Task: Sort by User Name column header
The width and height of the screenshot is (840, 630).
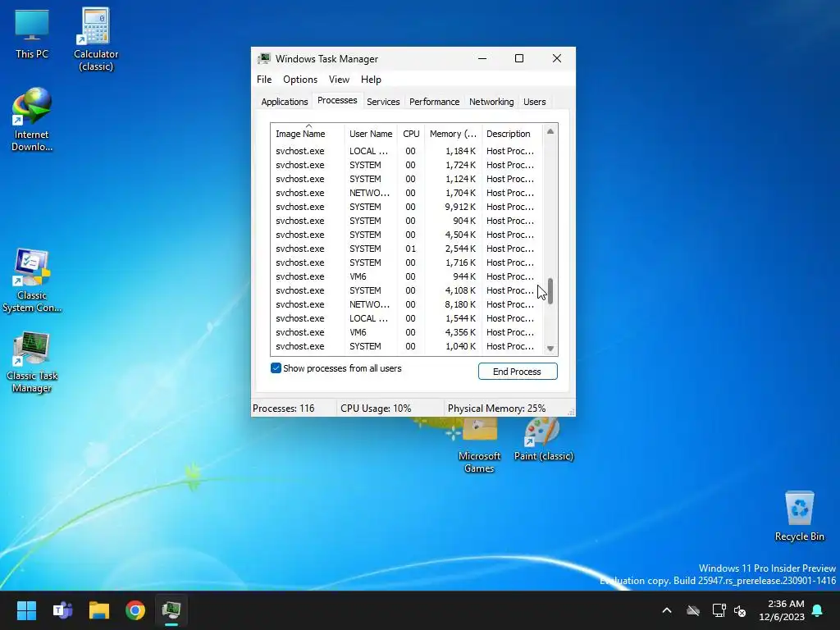Action: [371, 134]
